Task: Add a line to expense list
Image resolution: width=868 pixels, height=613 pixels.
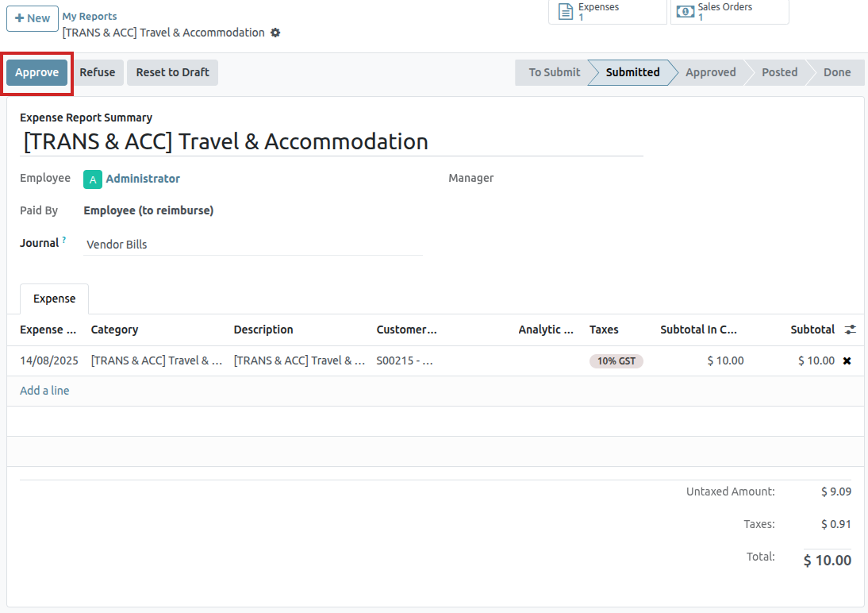Action: (x=44, y=391)
